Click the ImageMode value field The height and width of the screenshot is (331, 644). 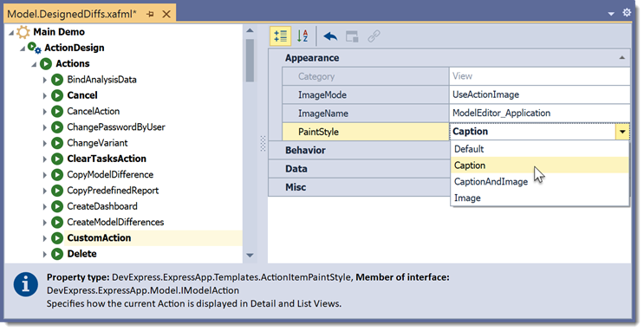point(540,94)
